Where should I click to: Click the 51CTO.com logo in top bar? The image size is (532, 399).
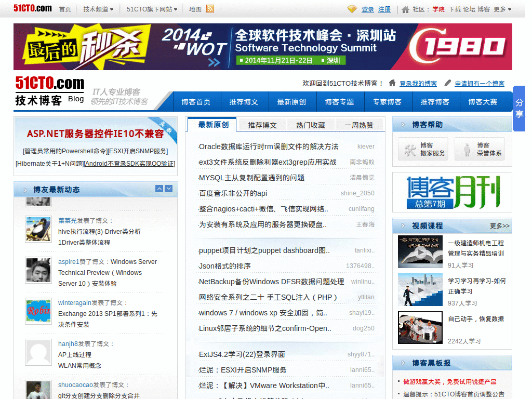tap(33, 8)
